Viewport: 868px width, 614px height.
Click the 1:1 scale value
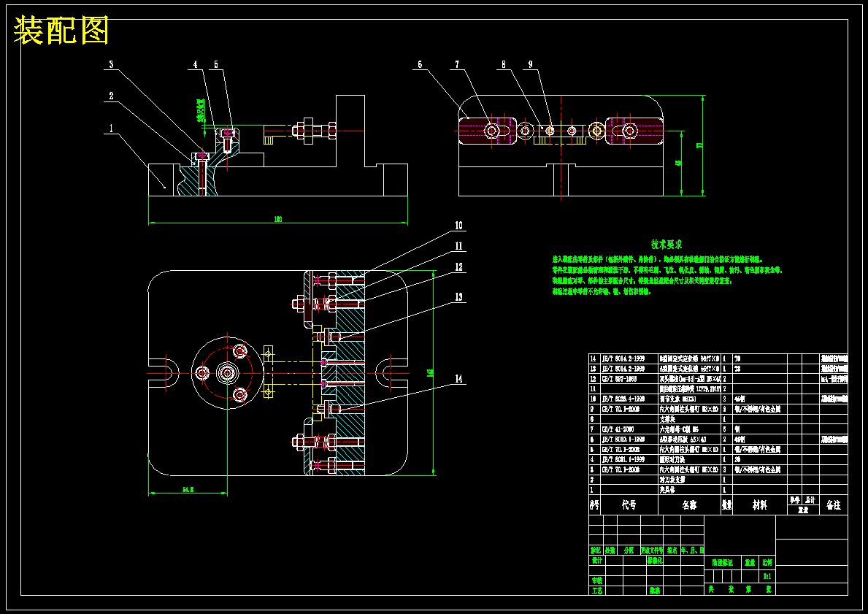(767, 576)
